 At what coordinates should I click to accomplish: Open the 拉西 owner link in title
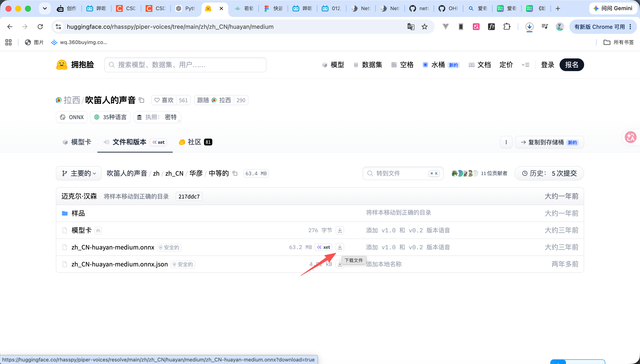(72, 100)
